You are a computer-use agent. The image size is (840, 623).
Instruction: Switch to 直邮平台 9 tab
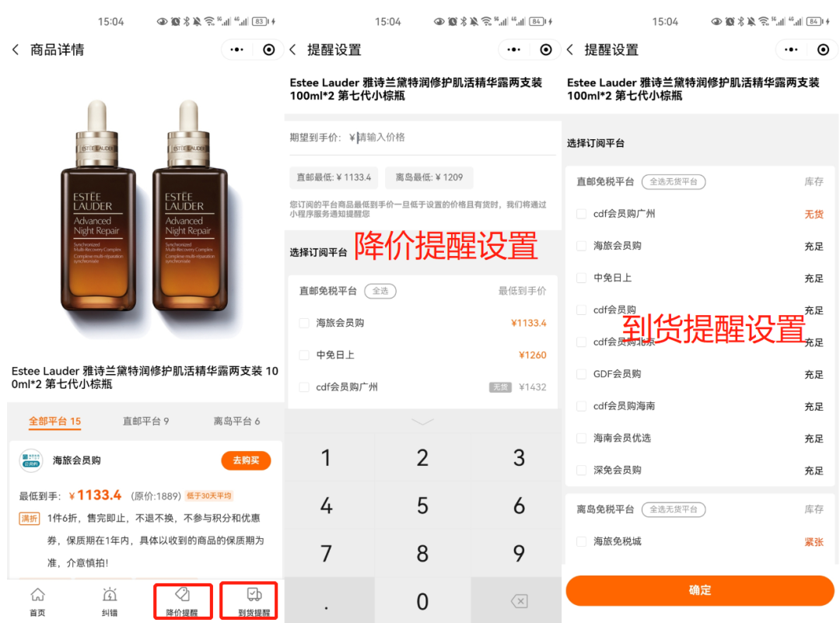(x=145, y=421)
